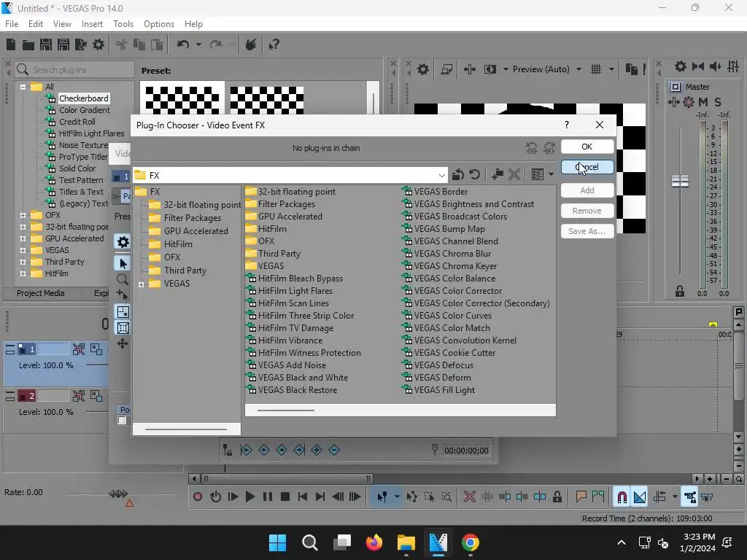Viewport: 747px width, 560px height.
Task: Open the Insert menu
Action: point(92,24)
